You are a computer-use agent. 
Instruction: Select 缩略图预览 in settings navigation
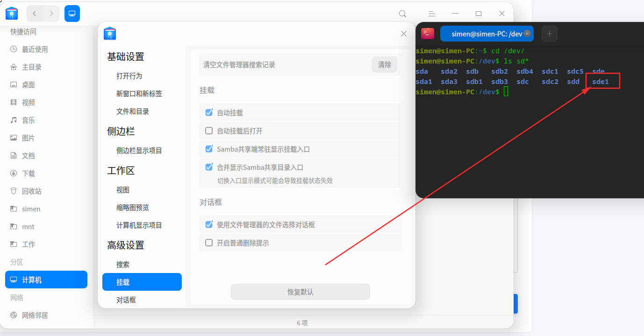142,208
